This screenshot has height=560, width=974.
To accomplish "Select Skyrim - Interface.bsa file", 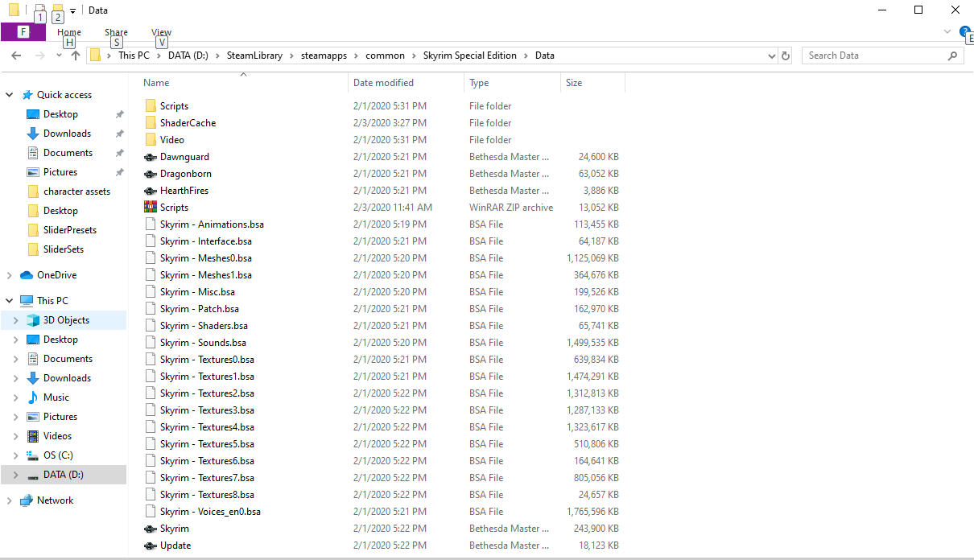I will pyautogui.click(x=205, y=241).
